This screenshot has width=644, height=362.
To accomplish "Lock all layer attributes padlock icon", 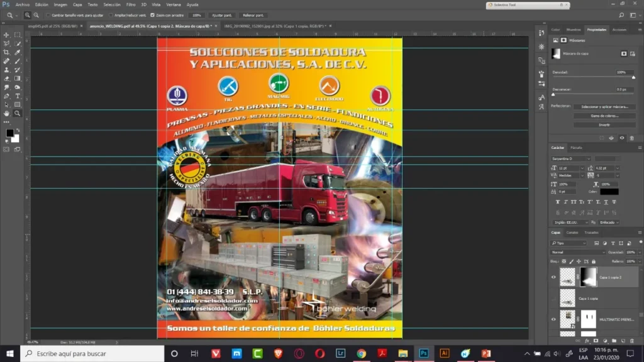I will tap(594, 261).
